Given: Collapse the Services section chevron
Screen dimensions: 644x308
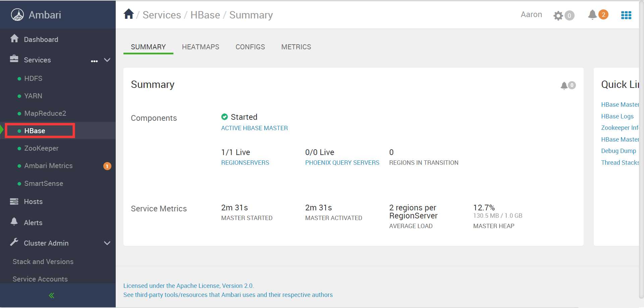Looking at the screenshot, I should coord(107,60).
